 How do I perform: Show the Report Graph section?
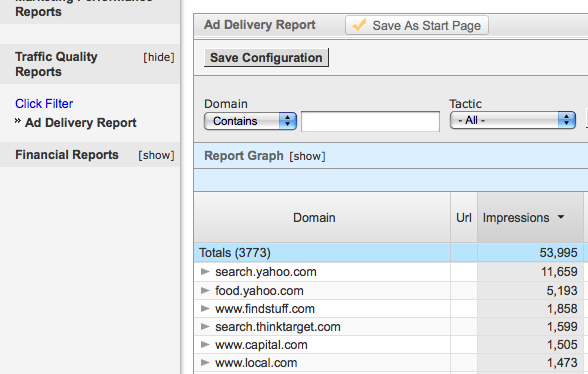(307, 156)
